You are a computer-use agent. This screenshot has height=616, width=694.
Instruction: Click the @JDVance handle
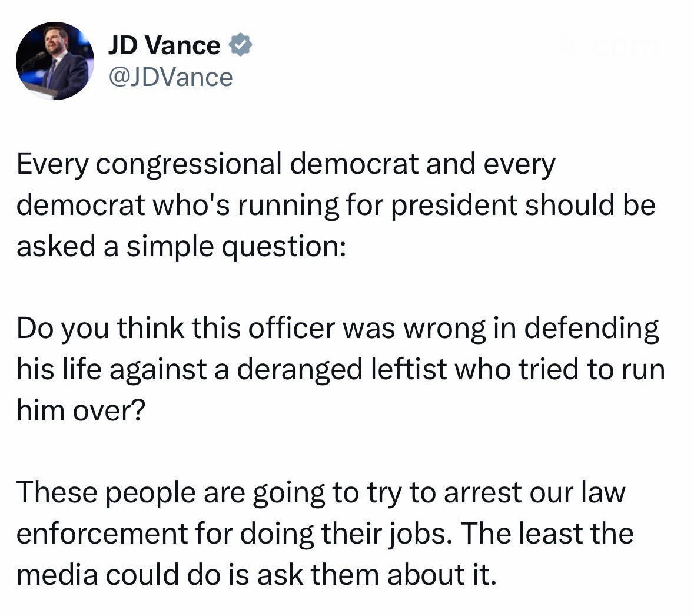coord(171,77)
